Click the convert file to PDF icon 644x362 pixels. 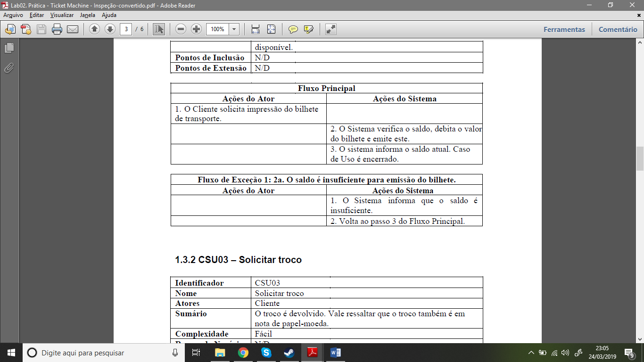[10, 29]
